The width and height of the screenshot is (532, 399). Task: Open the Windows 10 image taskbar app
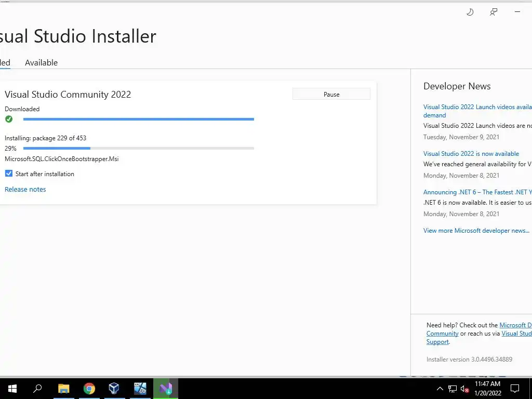(140, 389)
